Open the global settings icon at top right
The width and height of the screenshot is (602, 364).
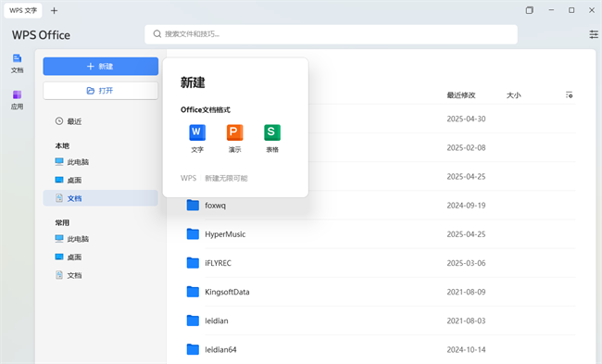[594, 34]
